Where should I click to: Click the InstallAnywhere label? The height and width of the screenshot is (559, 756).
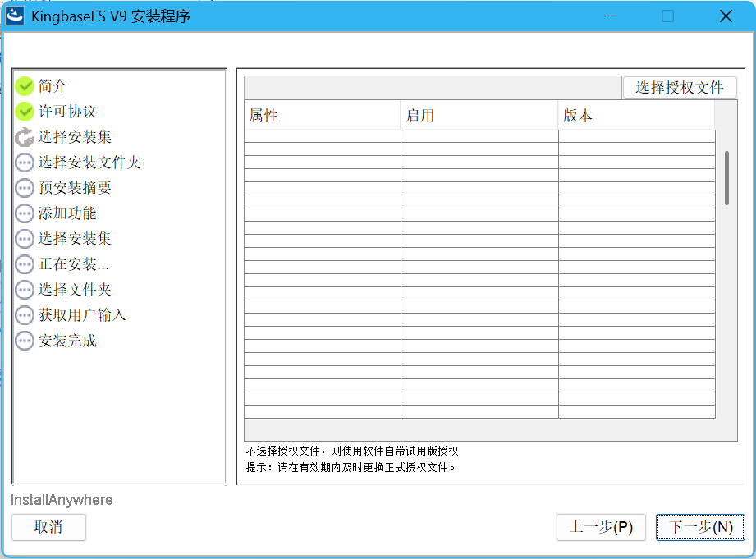point(62,500)
